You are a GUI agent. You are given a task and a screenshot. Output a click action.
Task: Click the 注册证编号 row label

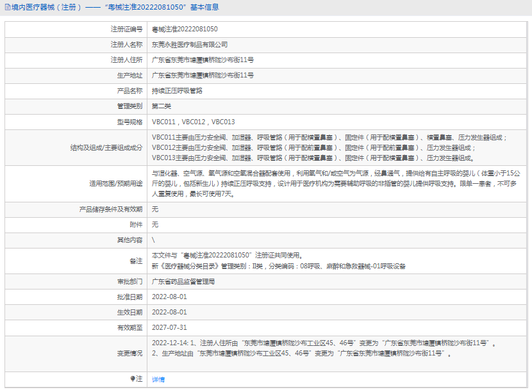(x=126, y=29)
